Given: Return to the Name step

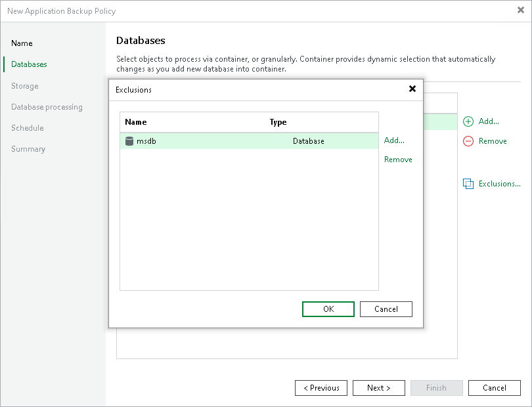Looking at the screenshot, I should pyautogui.click(x=22, y=43).
